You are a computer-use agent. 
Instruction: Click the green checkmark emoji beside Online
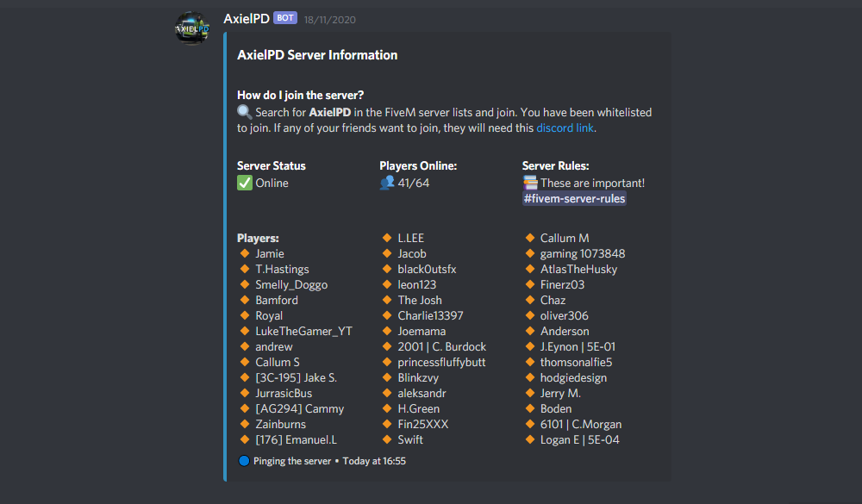click(x=244, y=183)
